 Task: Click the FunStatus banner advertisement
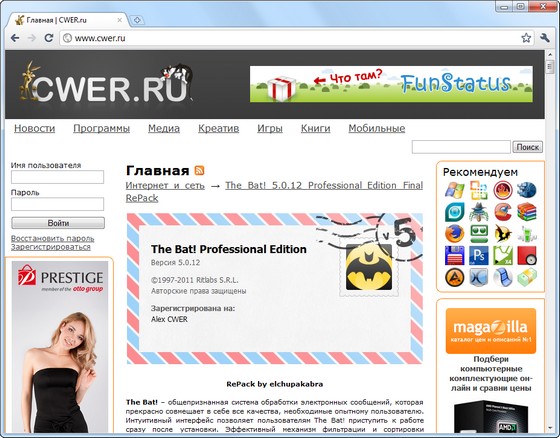pos(391,84)
